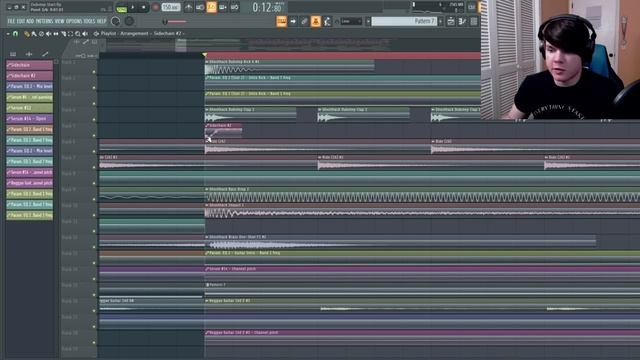
Task: Open Ghosthack Impact clip menu arrow
Action: (207, 205)
